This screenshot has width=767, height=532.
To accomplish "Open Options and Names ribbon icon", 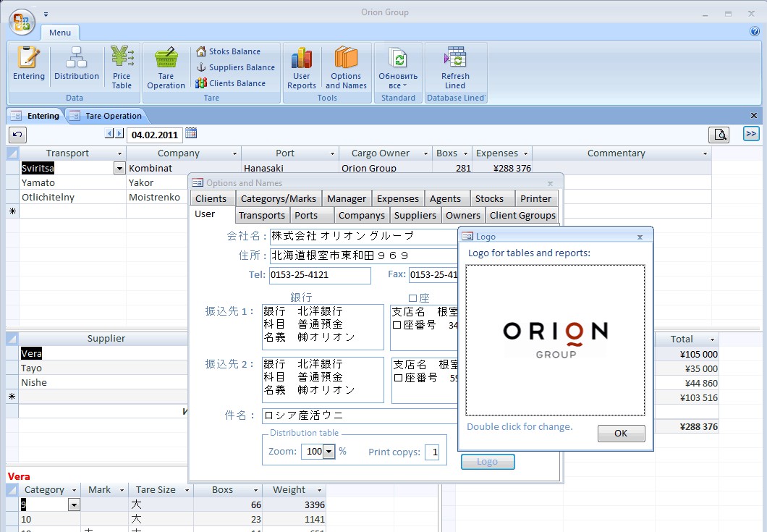I will (x=346, y=67).
